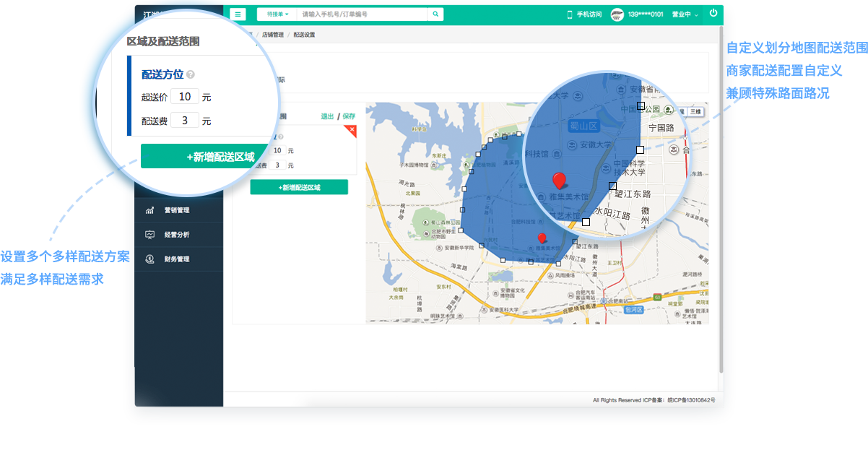This screenshot has width=868, height=450.
Task: Switch map to 三维 3D view
Action: tap(695, 111)
